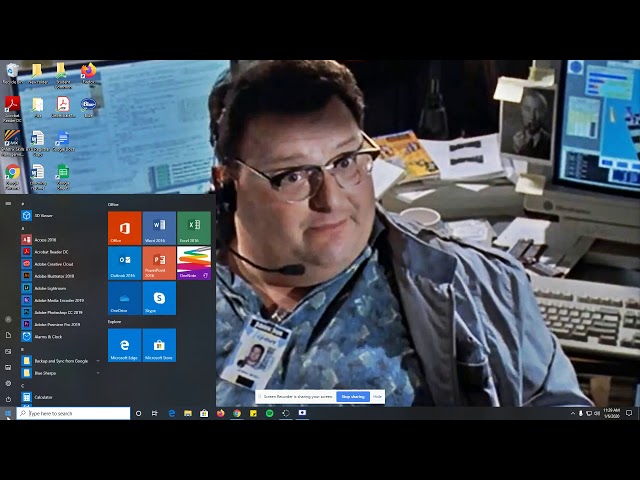Select the Google Docs desktop shortcut
Viewport: 640px width, 480px height.
pyautogui.click(x=63, y=141)
